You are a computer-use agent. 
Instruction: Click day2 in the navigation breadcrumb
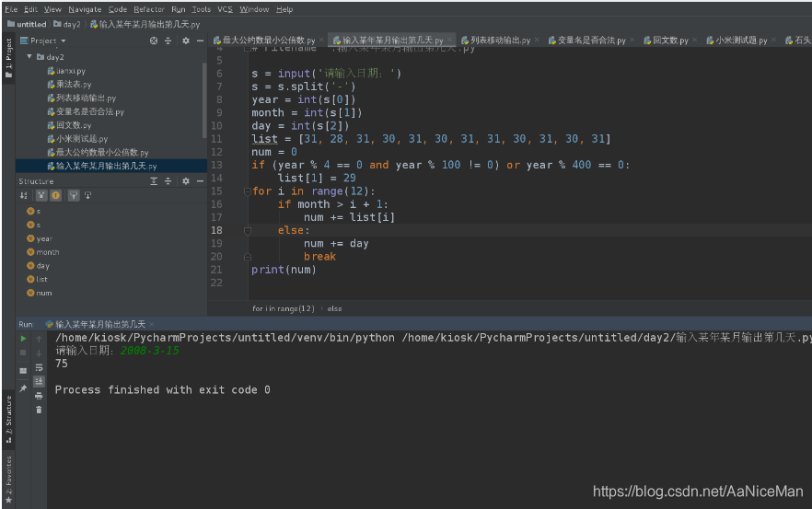coord(67,24)
